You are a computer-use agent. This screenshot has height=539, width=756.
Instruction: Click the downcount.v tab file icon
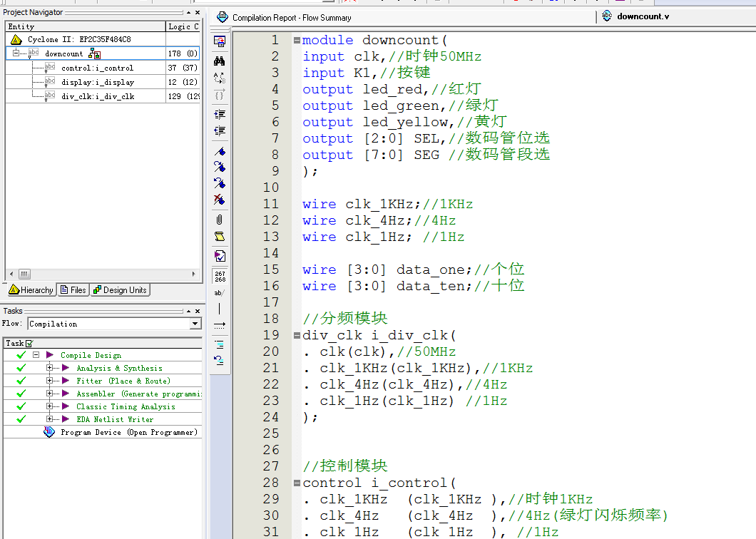[607, 16]
